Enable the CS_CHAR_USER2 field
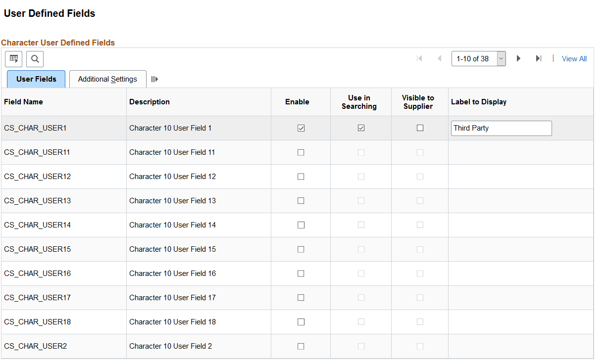 click(301, 346)
